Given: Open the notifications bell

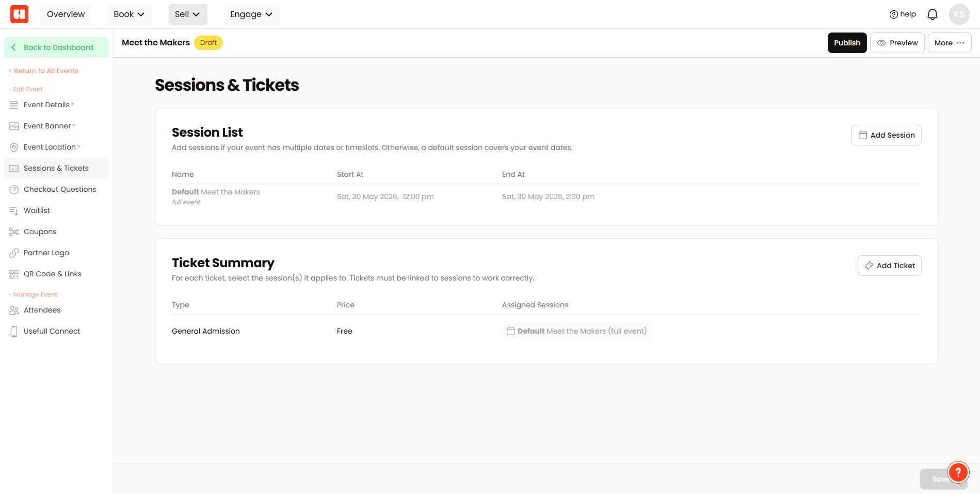Looking at the screenshot, I should pyautogui.click(x=932, y=14).
